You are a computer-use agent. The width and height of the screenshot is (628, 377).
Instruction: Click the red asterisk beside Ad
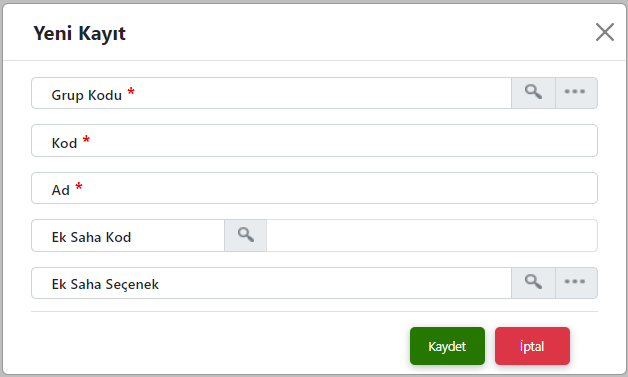tap(79, 186)
